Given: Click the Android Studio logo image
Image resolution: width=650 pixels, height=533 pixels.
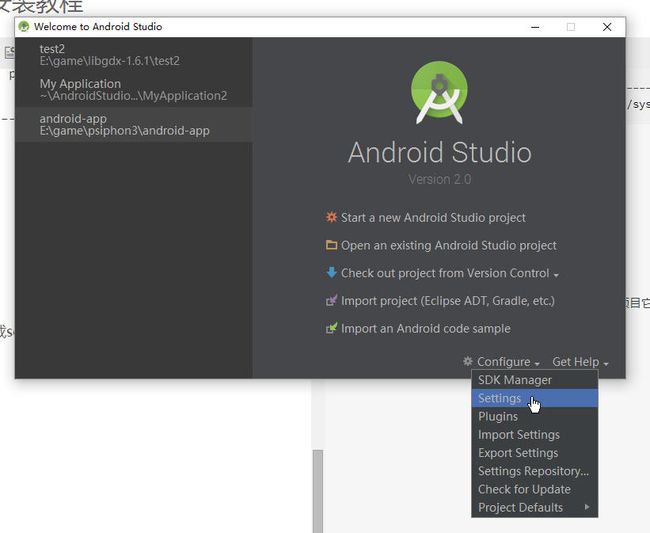Looking at the screenshot, I should (x=439, y=92).
